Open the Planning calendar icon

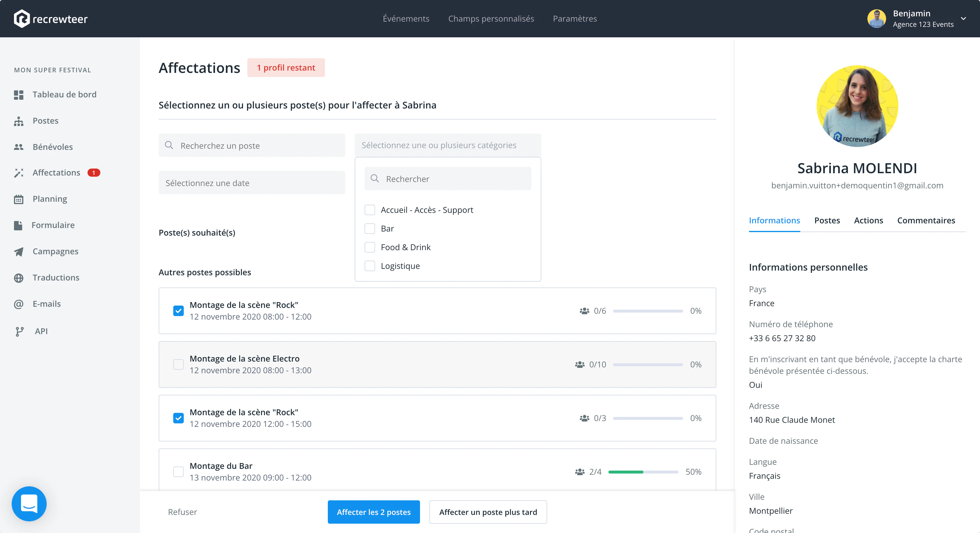click(19, 199)
